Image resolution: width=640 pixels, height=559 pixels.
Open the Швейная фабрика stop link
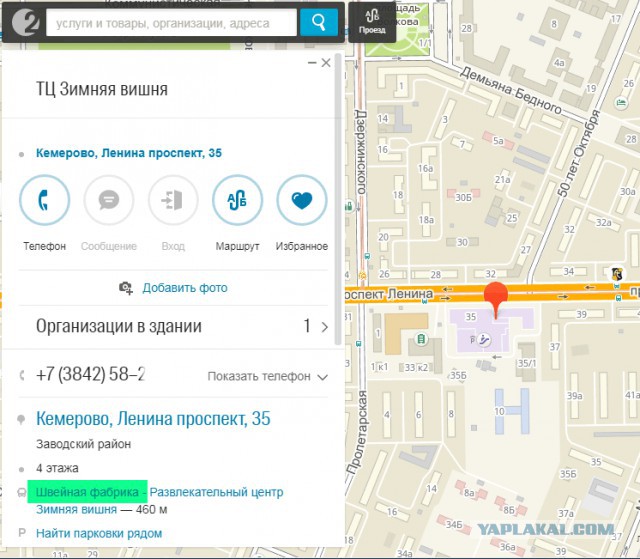click(x=87, y=492)
